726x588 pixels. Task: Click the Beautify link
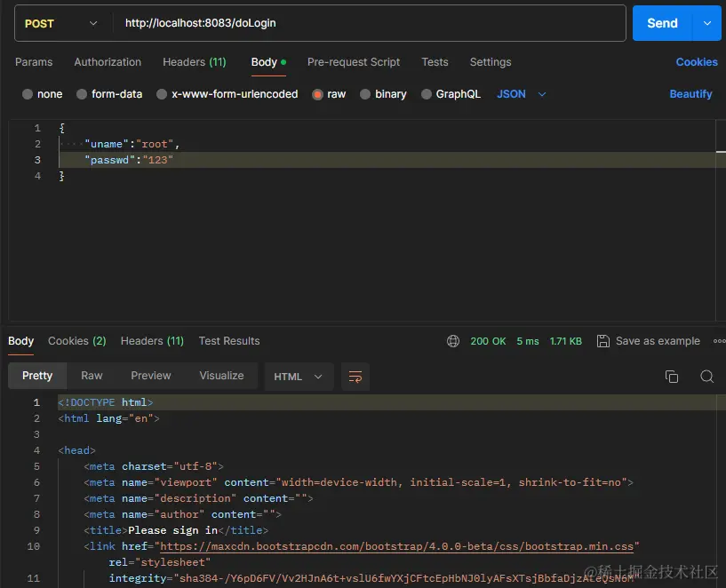690,94
